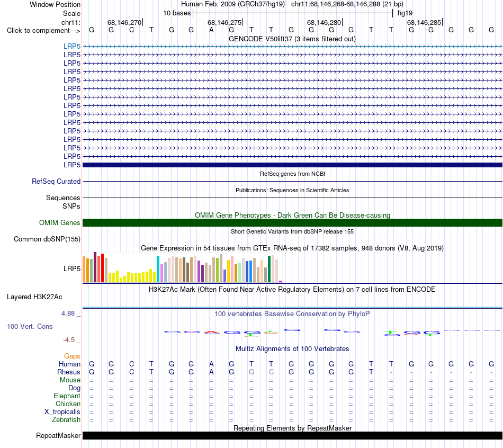This screenshot has height=448, width=503.
Task: Click the X_tropicalis alignment row label
Action: [62, 412]
